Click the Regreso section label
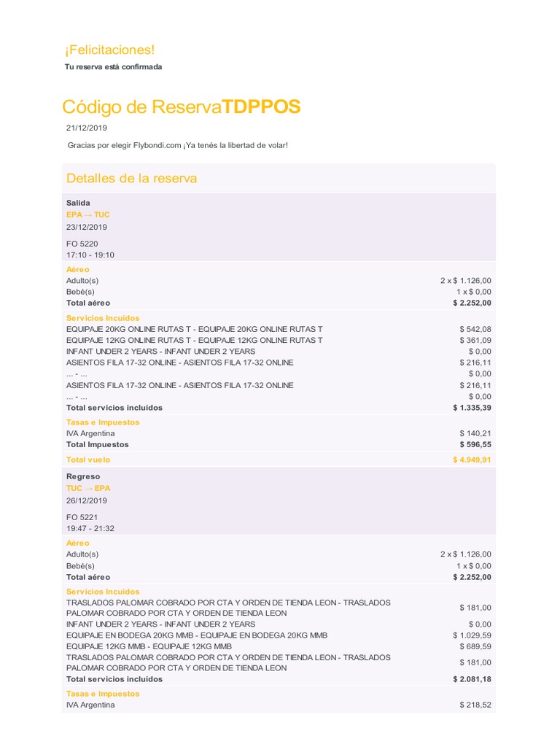560x747 pixels. 83,476
